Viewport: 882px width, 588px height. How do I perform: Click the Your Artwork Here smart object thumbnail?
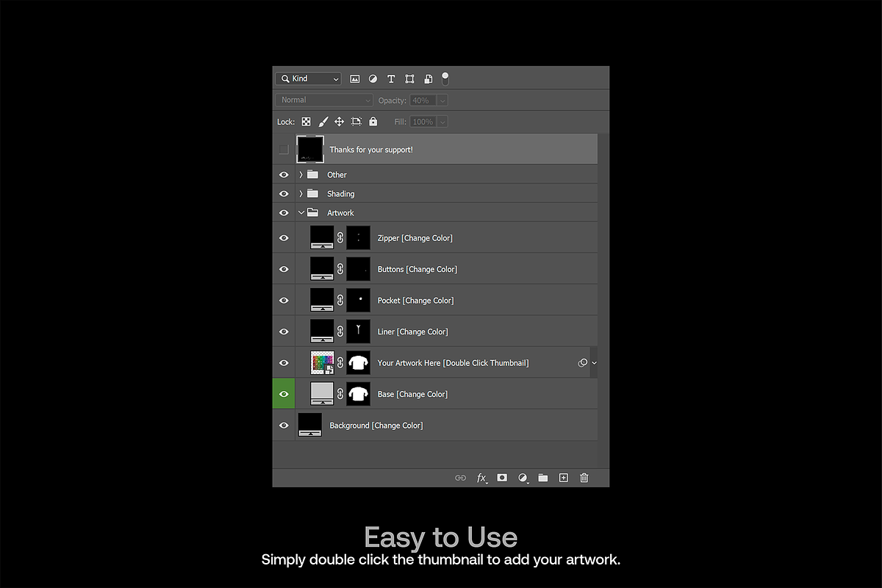322,362
